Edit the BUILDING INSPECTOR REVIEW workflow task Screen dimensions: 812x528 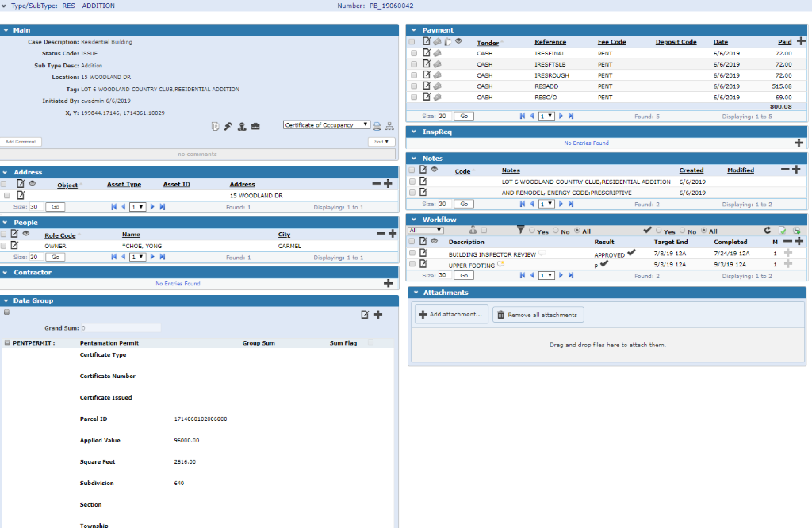(x=423, y=253)
